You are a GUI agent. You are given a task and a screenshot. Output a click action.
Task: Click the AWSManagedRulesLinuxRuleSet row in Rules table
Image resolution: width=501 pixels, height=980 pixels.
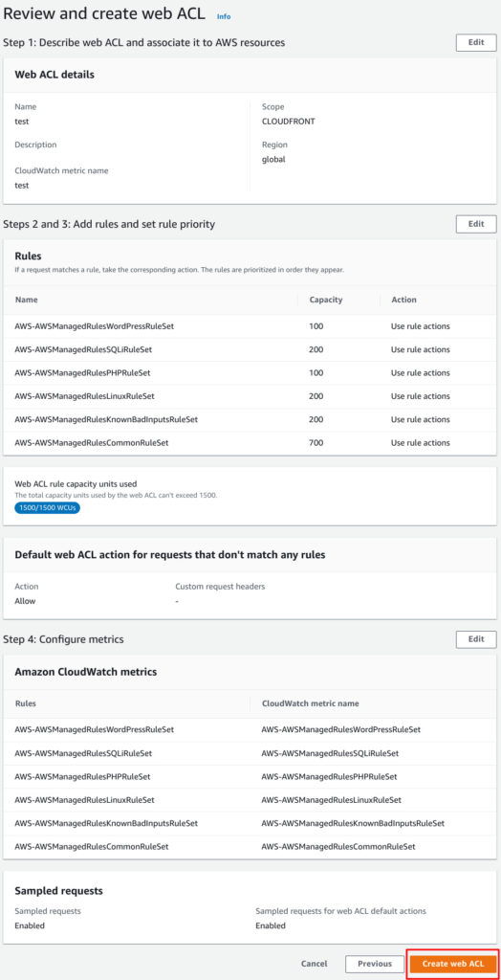250,395
